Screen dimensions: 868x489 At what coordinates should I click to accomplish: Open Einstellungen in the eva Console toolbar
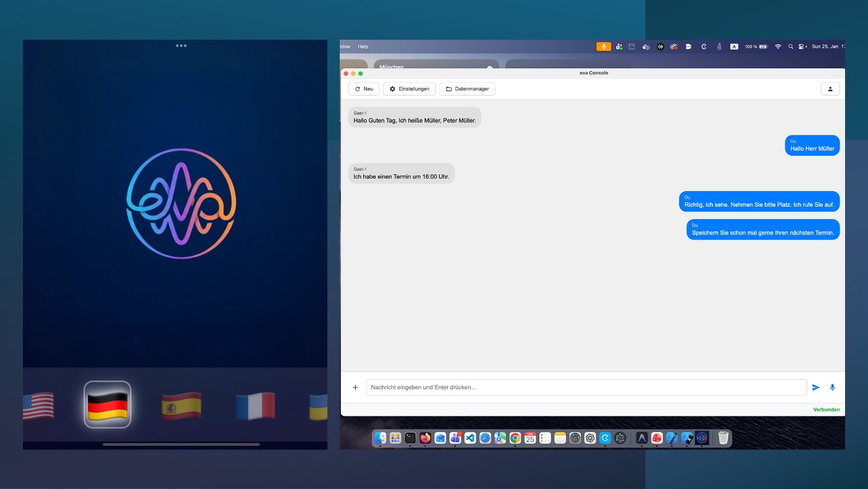409,89
